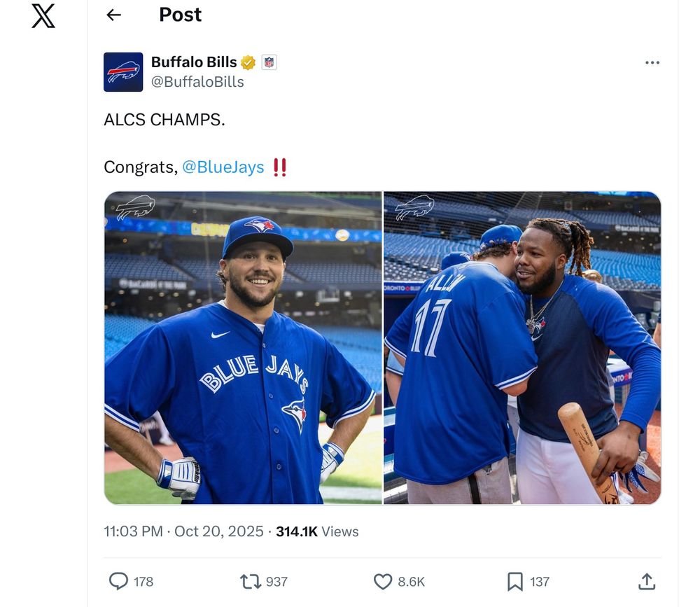Click the reply speech bubble icon
This screenshot has width=700, height=607.
pos(119,581)
